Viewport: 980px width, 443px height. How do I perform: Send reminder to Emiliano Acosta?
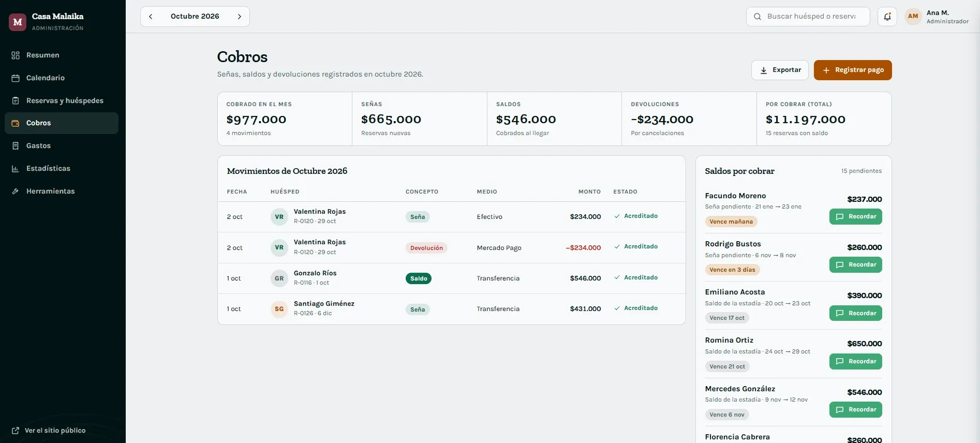(x=856, y=314)
